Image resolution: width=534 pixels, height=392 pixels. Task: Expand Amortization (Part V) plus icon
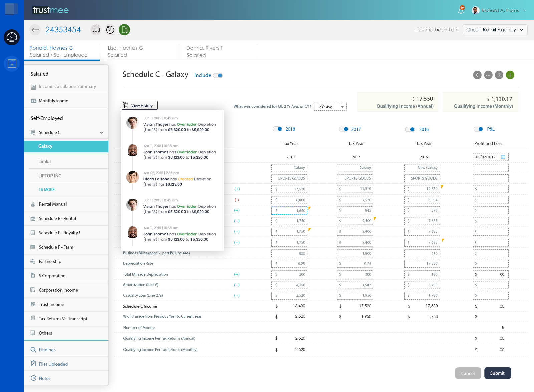[237, 285]
